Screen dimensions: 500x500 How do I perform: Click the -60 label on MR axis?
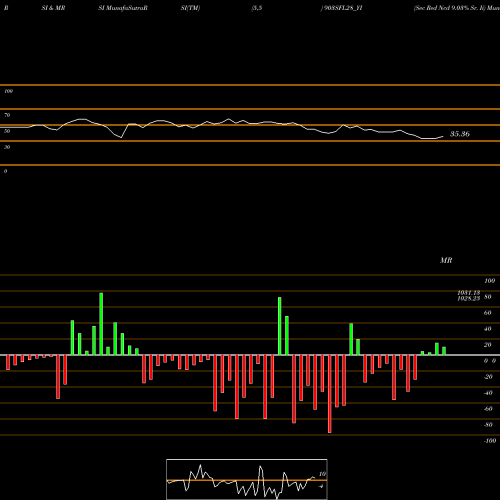488,409
